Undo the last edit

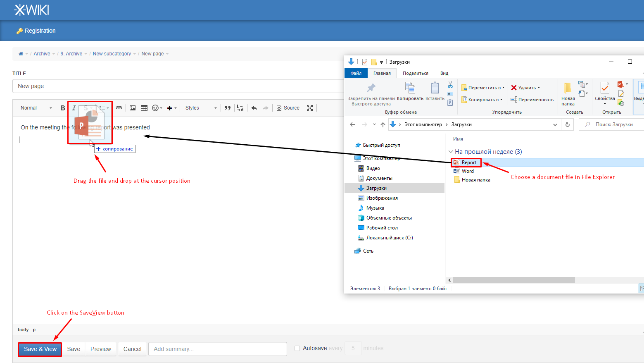254,108
